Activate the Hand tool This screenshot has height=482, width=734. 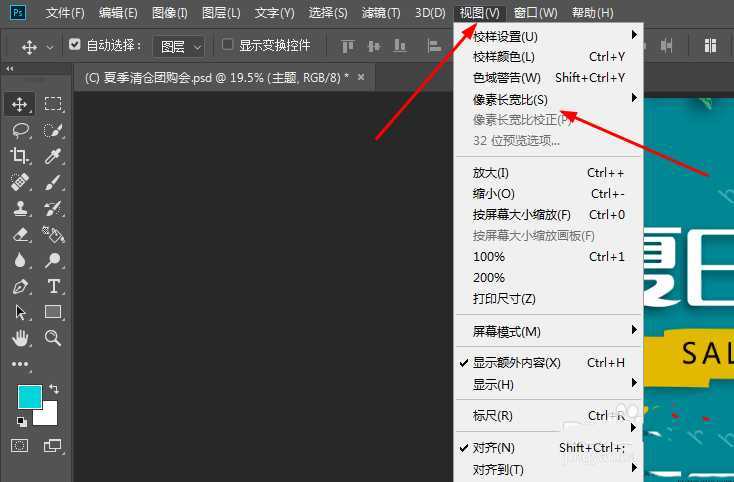tap(20, 338)
